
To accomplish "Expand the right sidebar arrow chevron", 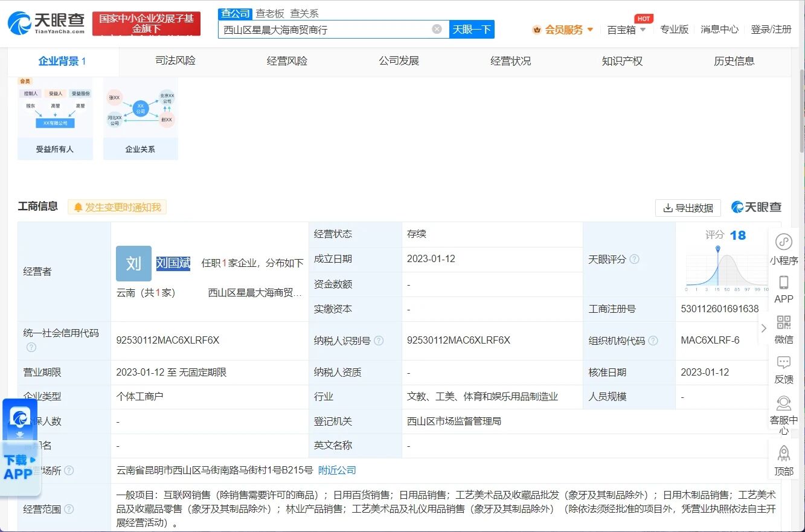I will click(x=764, y=328).
